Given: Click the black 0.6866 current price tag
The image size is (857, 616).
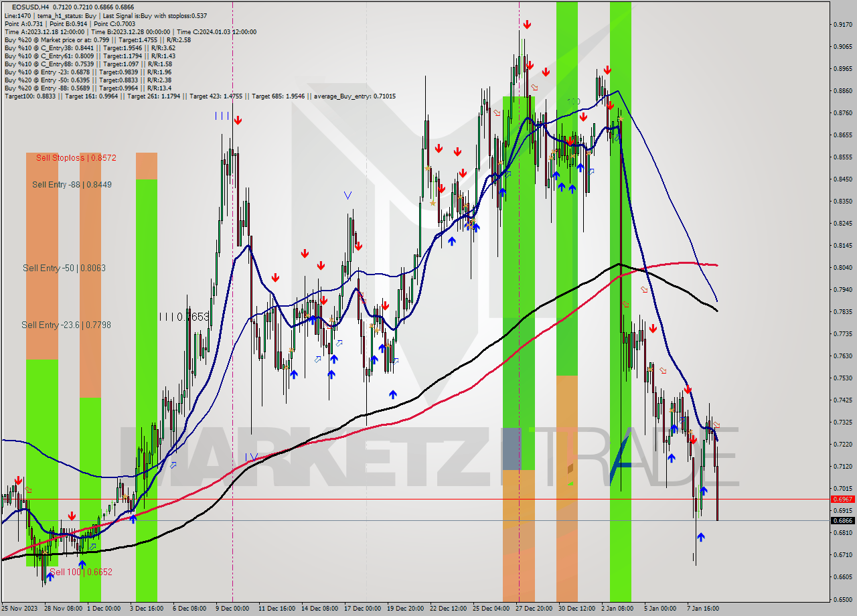Looking at the screenshot, I should pos(842,521).
